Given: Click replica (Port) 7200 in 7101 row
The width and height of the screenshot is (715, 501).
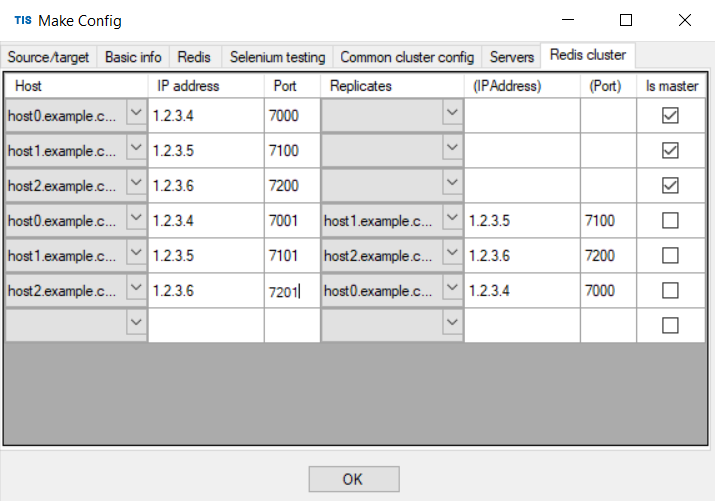Looking at the screenshot, I should (608, 255).
